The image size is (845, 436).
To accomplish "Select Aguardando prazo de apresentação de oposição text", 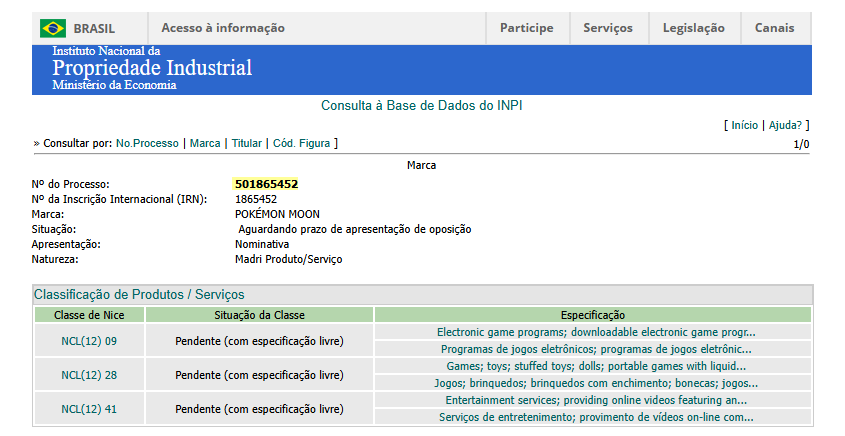I will (355, 230).
